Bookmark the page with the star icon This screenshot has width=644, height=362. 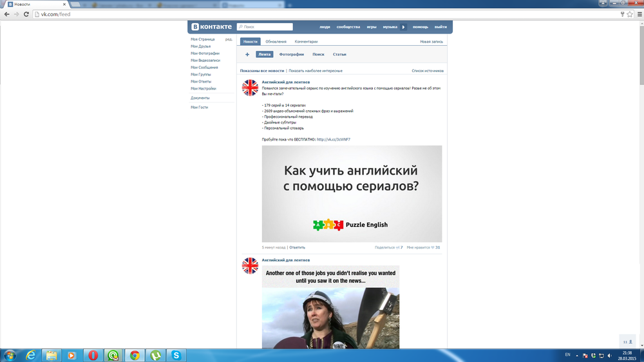[630, 14]
